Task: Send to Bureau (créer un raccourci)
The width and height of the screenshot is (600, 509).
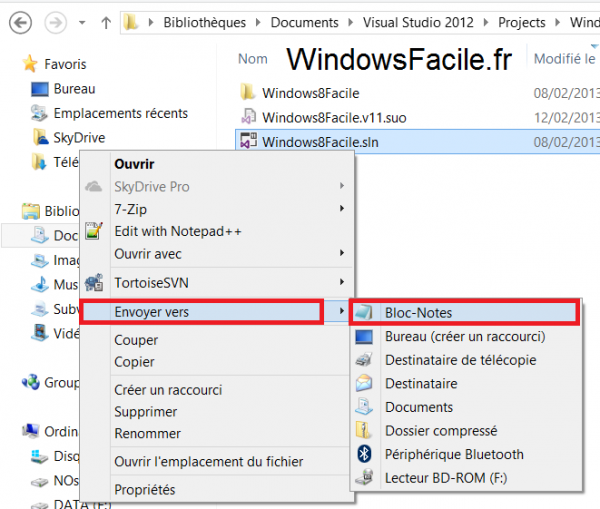Action: (x=466, y=336)
